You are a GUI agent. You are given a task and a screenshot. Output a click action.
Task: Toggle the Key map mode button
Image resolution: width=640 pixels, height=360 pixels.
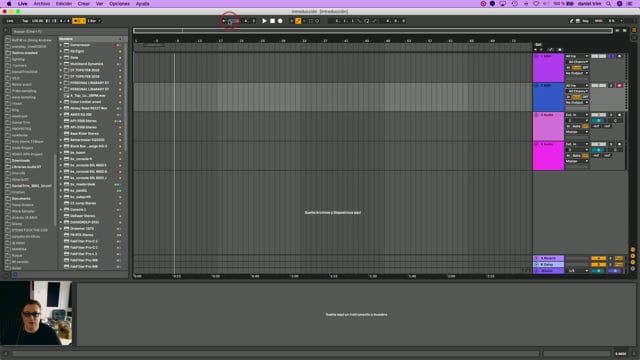pyautogui.click(x=585, y=21)
